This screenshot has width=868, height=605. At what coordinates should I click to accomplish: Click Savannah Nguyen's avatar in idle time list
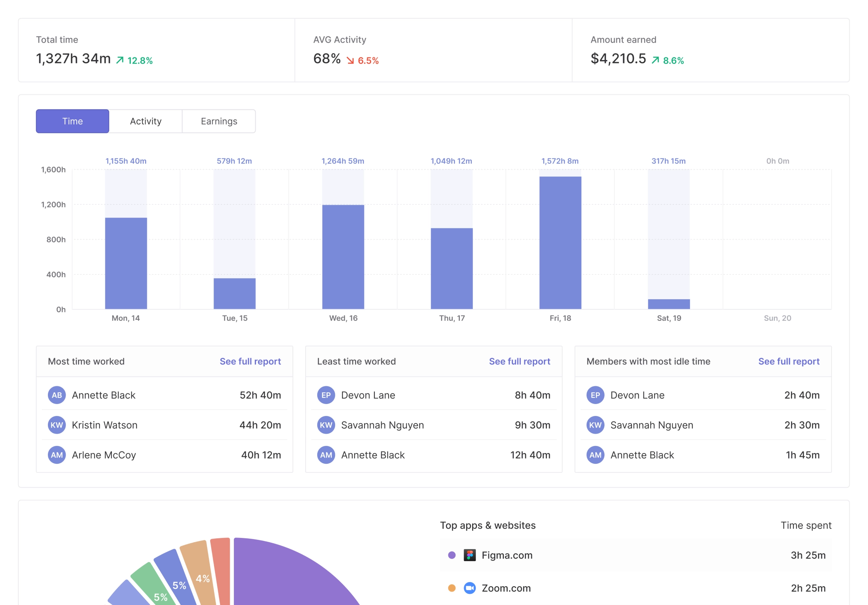click(595, 425)
